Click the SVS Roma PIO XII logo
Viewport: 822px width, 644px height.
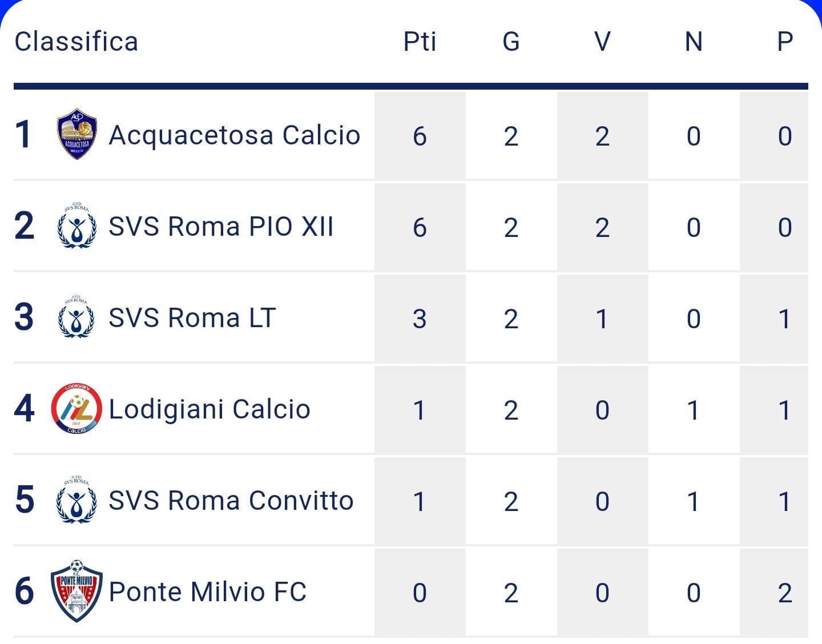coord(76,226)
